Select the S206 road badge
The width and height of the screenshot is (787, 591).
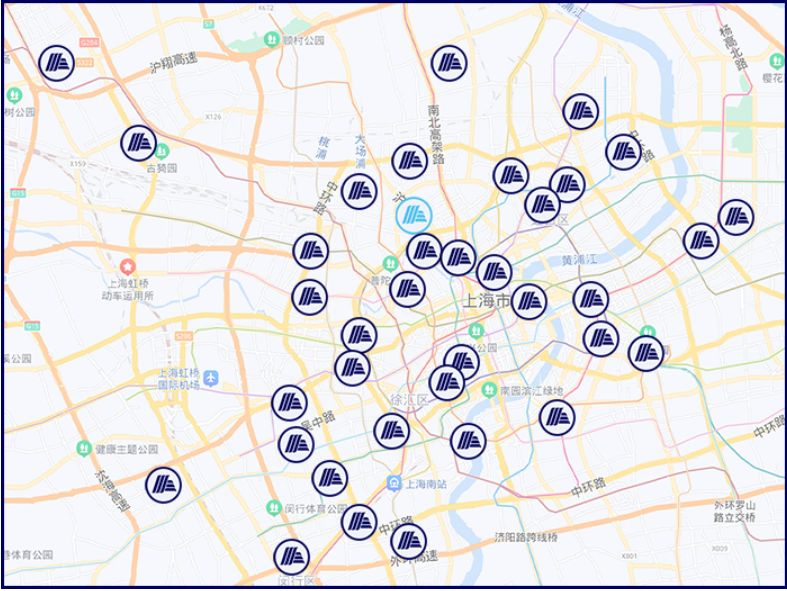tap(183, 336)
